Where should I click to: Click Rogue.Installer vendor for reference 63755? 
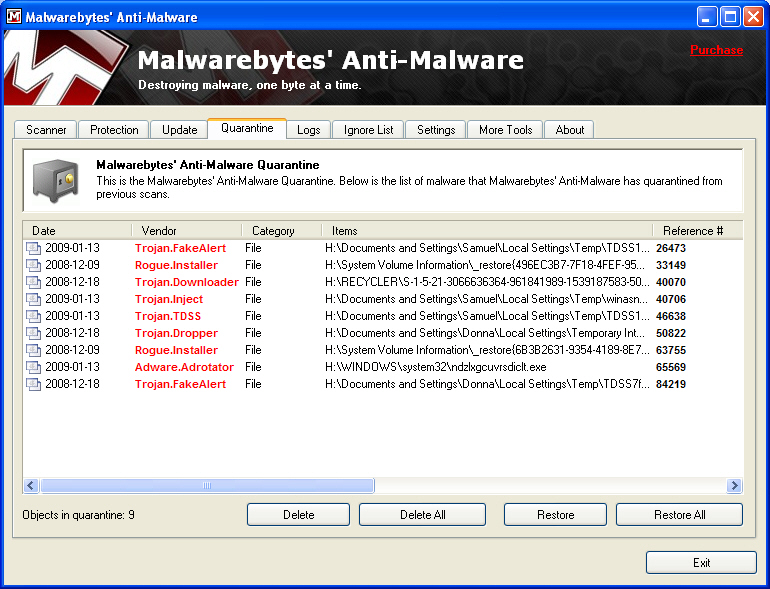pos(176,350)
